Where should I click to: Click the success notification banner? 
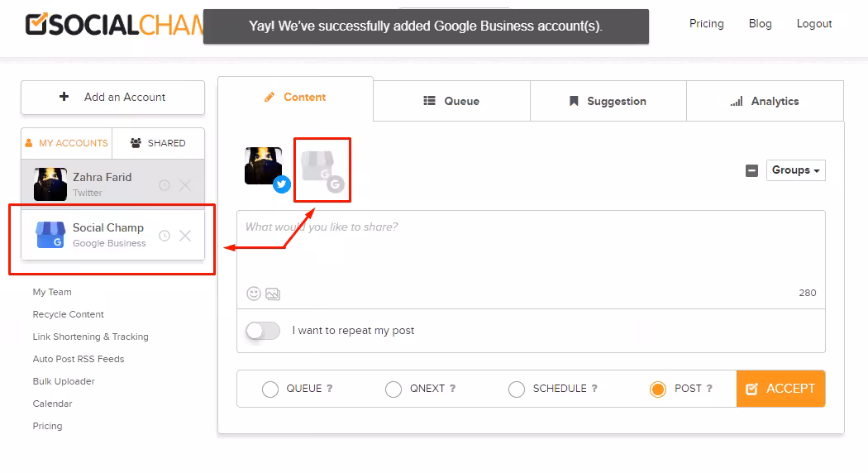pyautogui.click(x=426, y=26)
